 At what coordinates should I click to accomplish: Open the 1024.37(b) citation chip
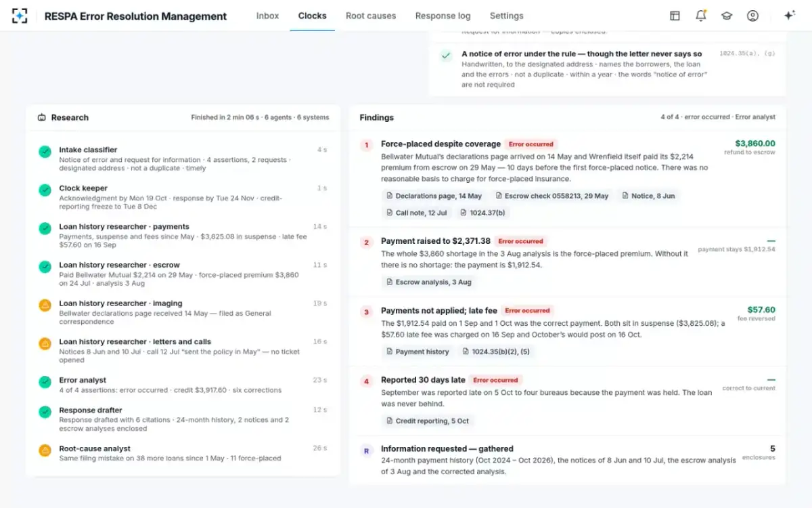tap(482, 213)
